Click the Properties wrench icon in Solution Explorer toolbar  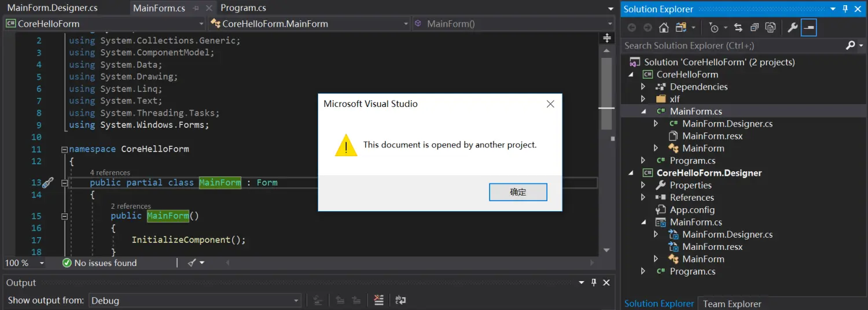[x=793, y=27]
